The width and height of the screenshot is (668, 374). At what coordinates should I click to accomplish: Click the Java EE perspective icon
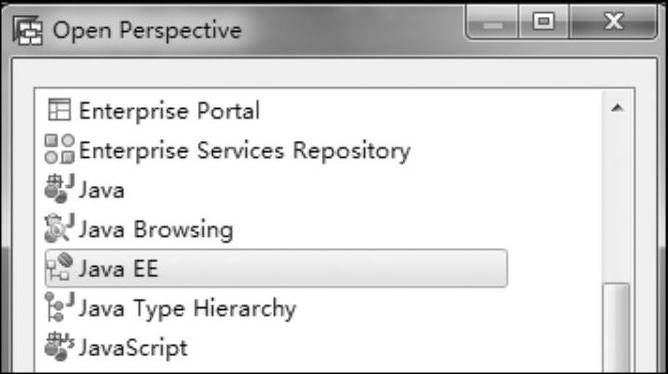tap(59, 268)
